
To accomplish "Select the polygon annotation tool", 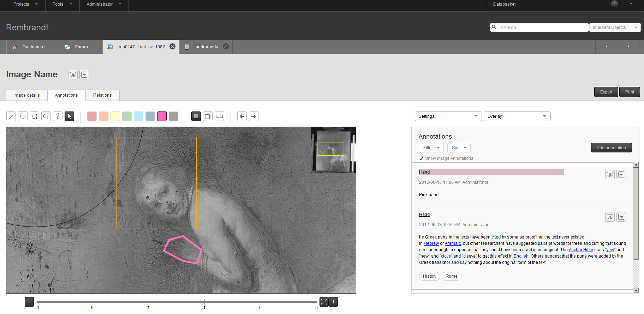I will click(x=46, y=116).
